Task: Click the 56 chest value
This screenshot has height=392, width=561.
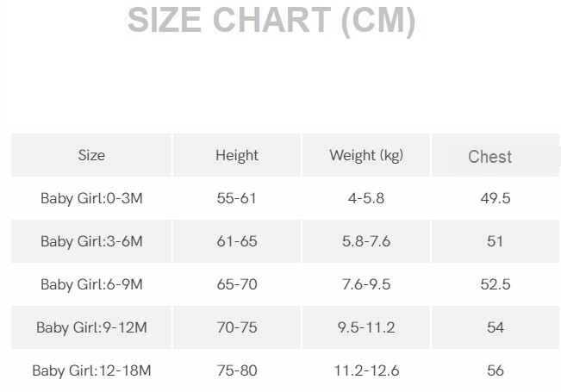Action: pyautogui.click(x=496, y=370)
